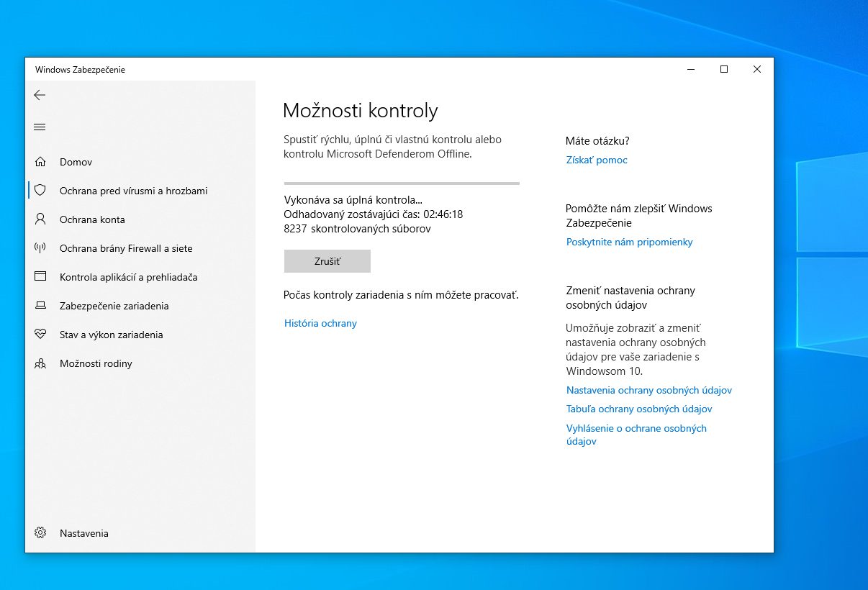The image size is (868, 590).
Task: Open Stav a výkon zariadenia
Action: 140,335
